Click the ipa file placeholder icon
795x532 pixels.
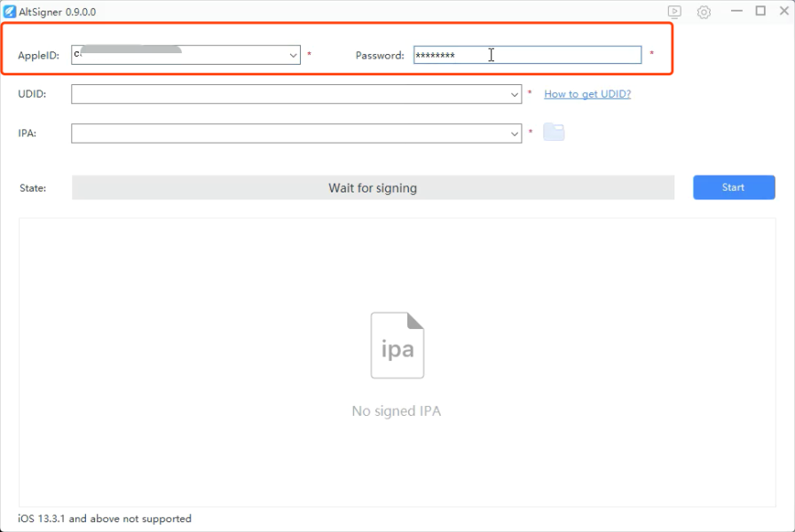pyautogui.click(x=397, y=346)
